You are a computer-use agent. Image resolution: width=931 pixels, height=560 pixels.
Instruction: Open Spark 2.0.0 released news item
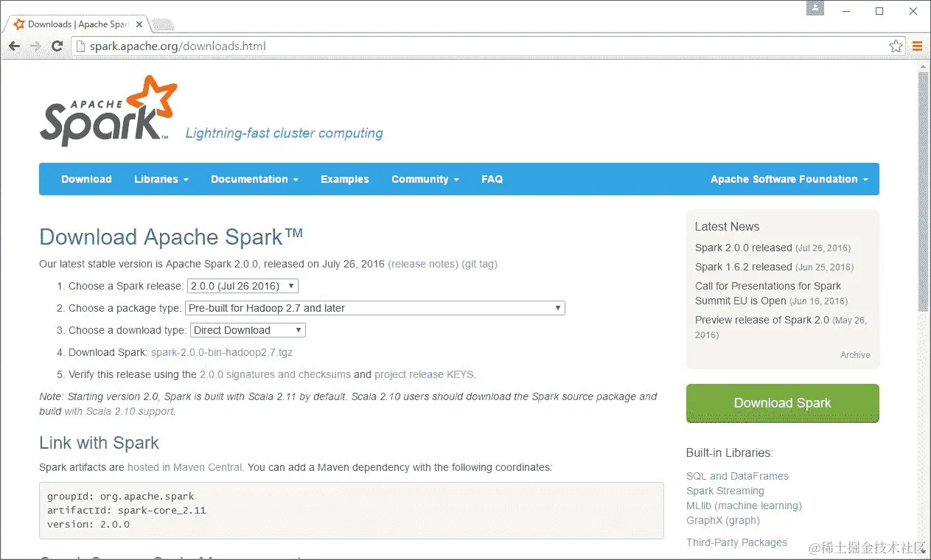coord(744,248)
